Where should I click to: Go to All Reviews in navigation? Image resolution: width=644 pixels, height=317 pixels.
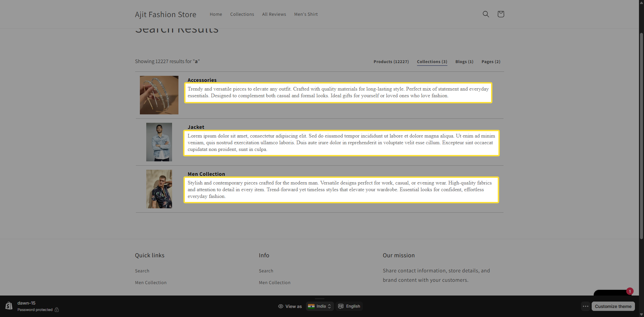274,14
